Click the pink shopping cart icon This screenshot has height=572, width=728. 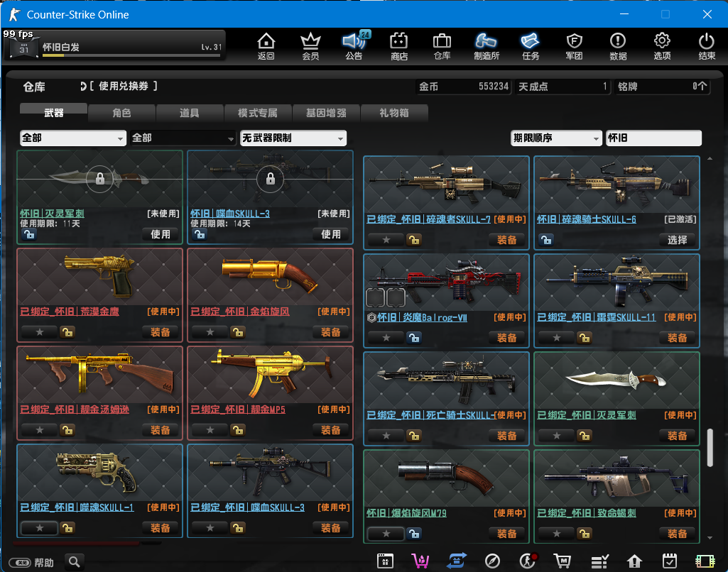coord(420,561)
